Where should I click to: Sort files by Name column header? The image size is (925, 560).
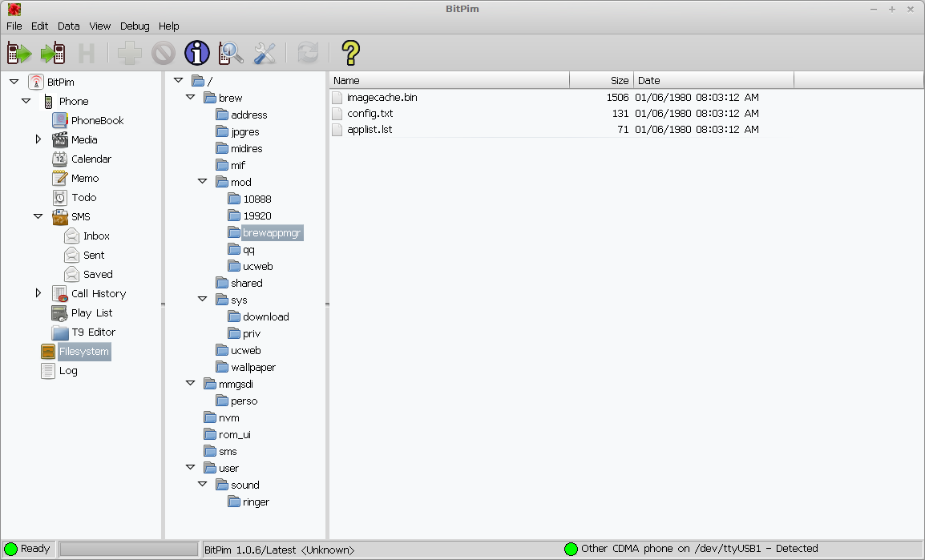[x=450, y=81]
